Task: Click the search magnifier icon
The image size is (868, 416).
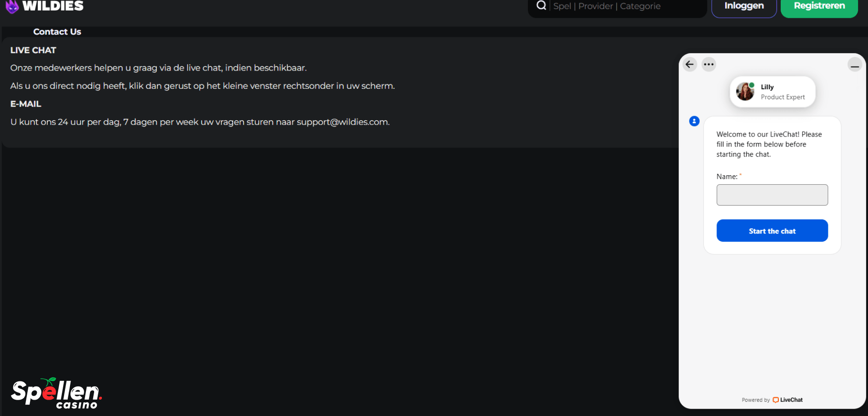Action: tap(541, 5)
